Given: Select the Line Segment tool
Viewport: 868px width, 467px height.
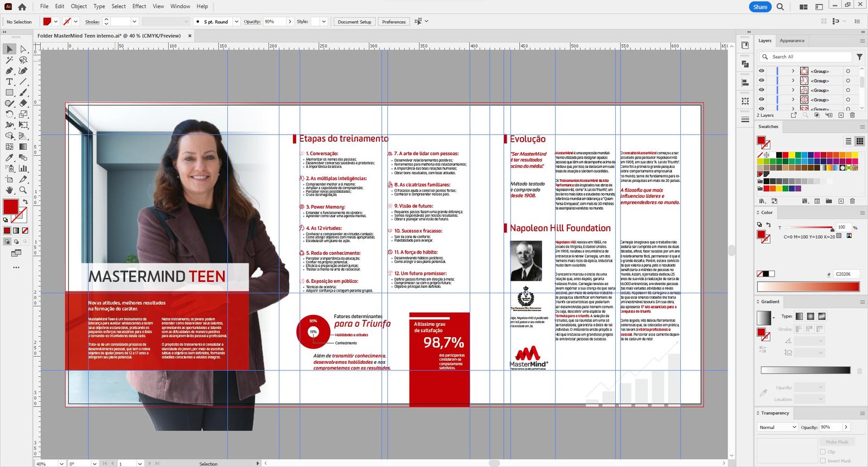Looking at the screenshot, I should (23, 81).
